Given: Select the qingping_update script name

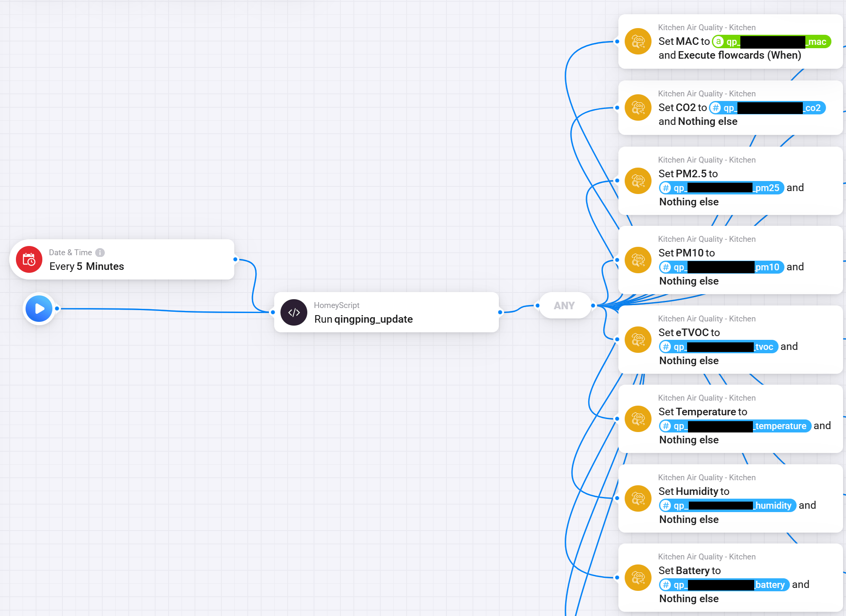Looking at the screenshot, I should 373,319.
